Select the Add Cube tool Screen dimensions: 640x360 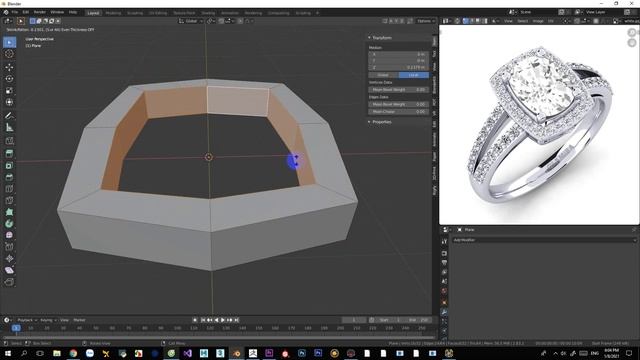click(x=9, y=141)
